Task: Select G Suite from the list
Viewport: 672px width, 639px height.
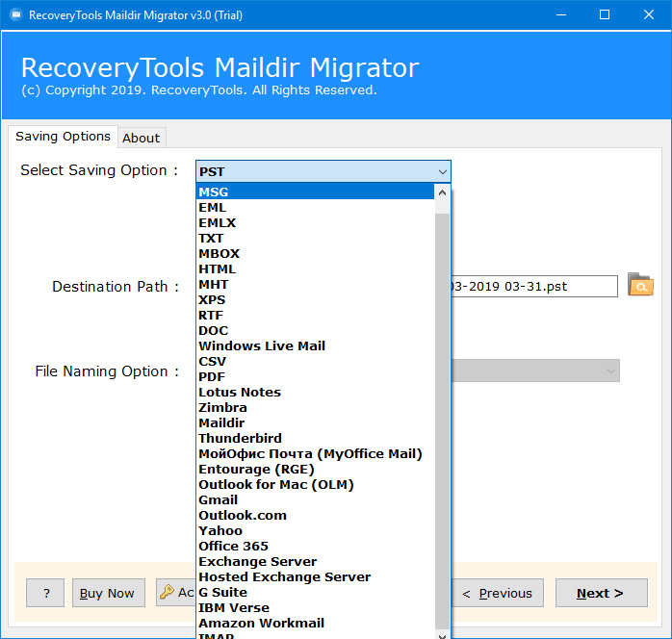Action: click(316, 593)
